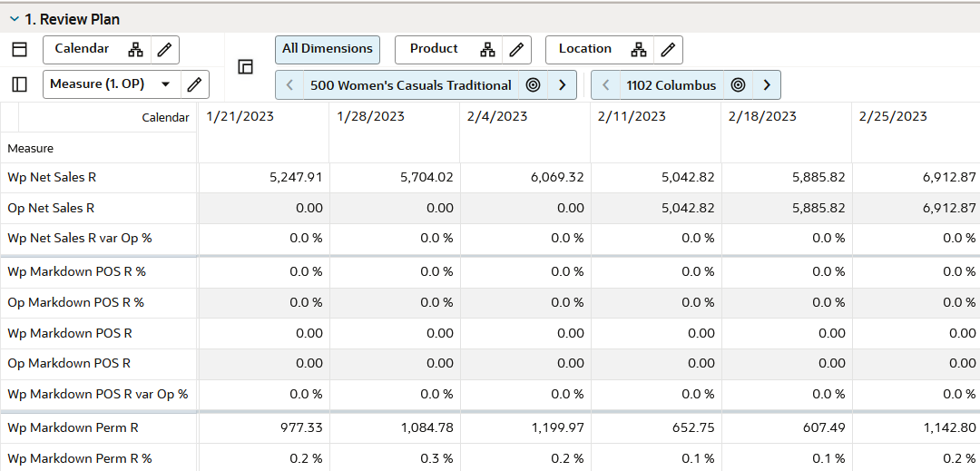This screenshot has height=471, width=980.
Task: Select Wp Net Sales R cell for 1/21/2023
Action: pos(264,178)
